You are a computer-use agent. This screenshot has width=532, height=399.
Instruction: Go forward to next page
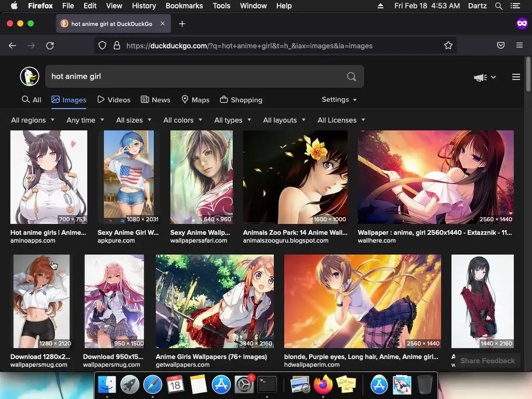(31, 46)
